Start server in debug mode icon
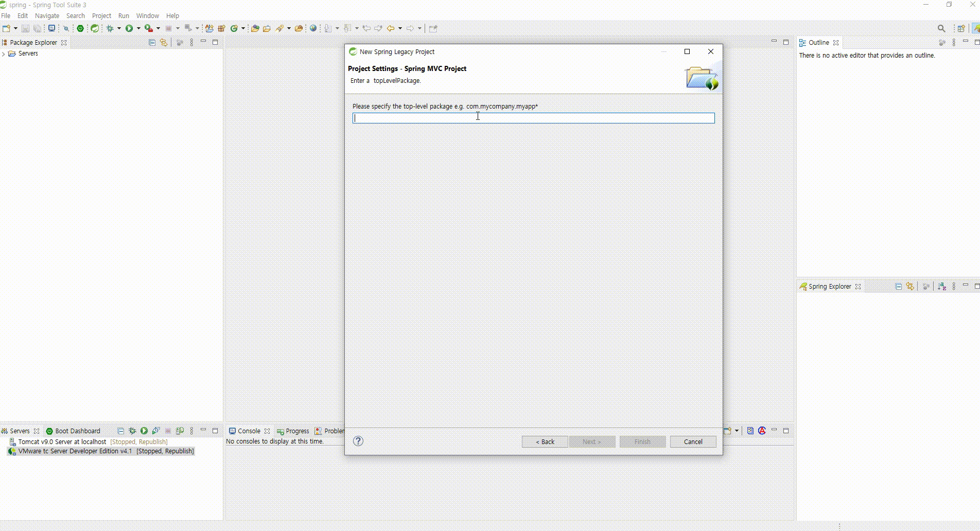The width and height of the screenshot is (980, 531). point(132,431)
